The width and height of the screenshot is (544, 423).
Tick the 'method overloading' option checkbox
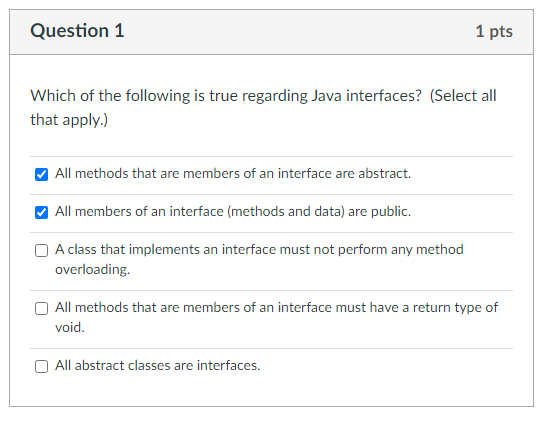pos(41,250)
